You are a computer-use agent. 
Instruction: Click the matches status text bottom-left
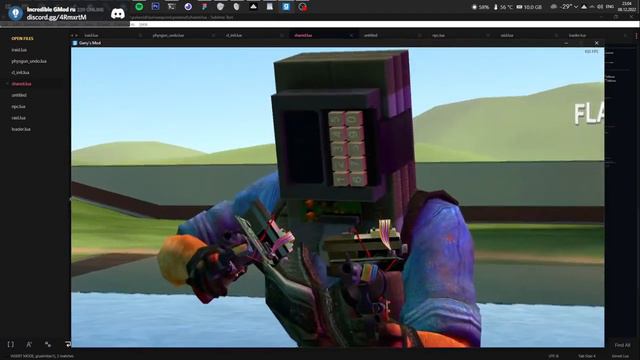[x=42, y=356]
